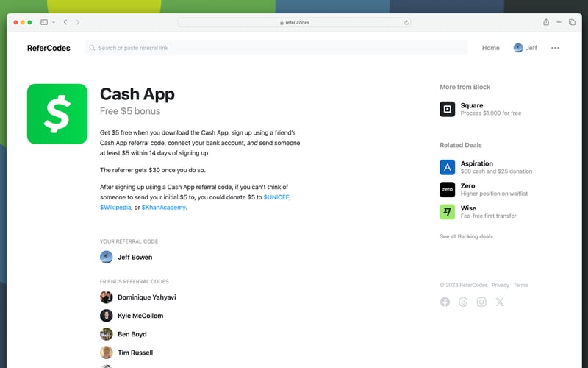Open the Safari share icon

pyautogui.click(x=546, y=22)
